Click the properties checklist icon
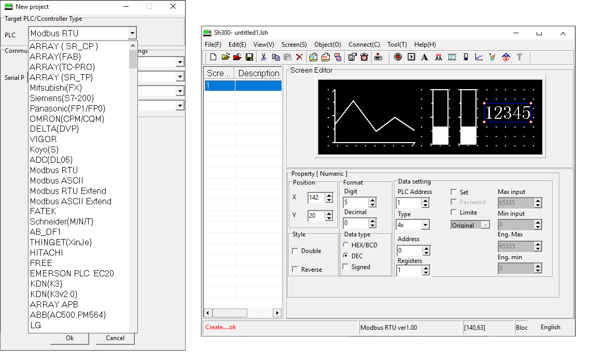 [352, 57]
